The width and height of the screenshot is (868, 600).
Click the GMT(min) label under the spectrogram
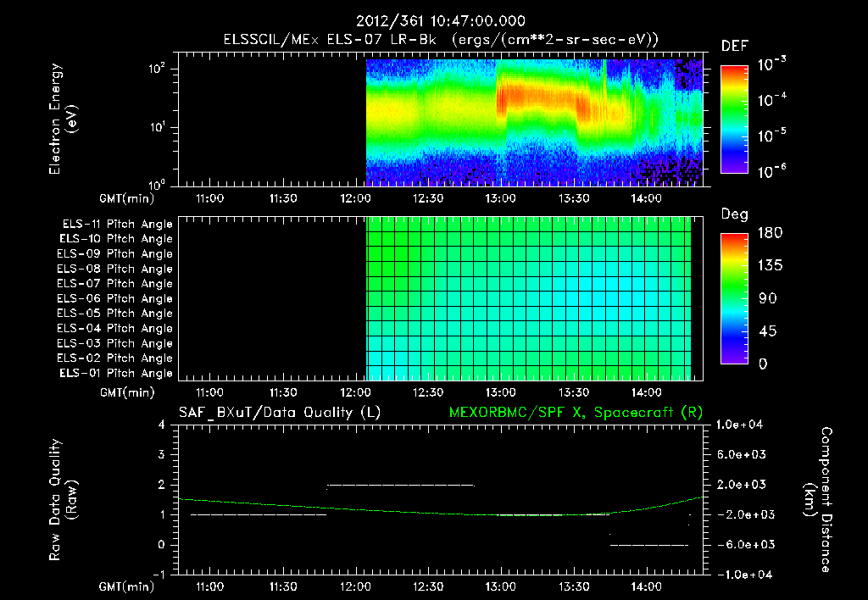127,198
